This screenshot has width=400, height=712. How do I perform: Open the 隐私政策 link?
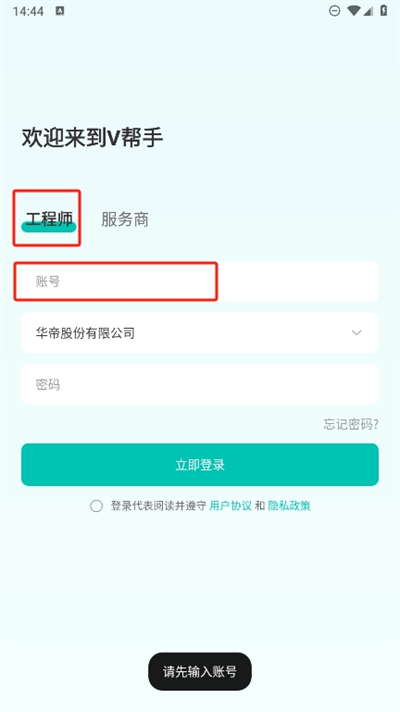coord(289,506)
